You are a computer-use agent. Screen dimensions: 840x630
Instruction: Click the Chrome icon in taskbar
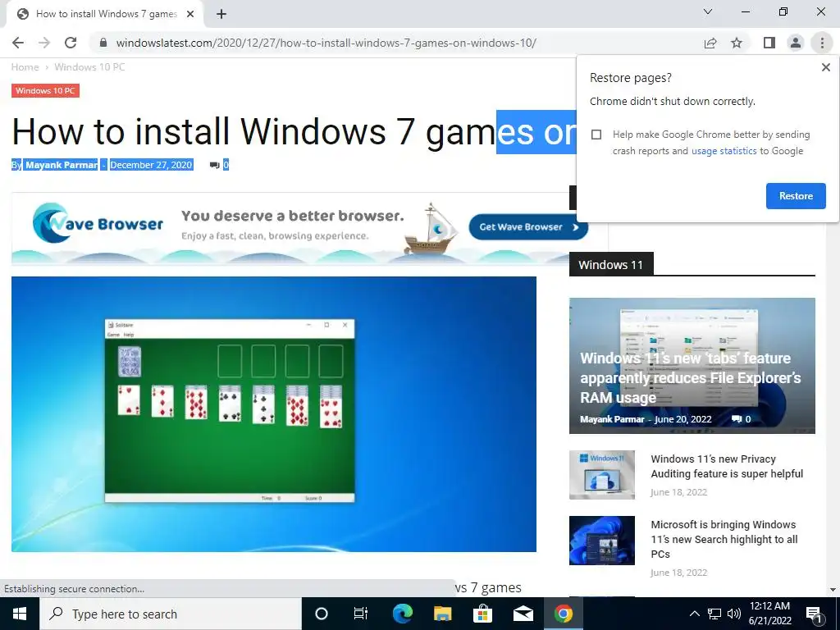[x=564, y=614]
